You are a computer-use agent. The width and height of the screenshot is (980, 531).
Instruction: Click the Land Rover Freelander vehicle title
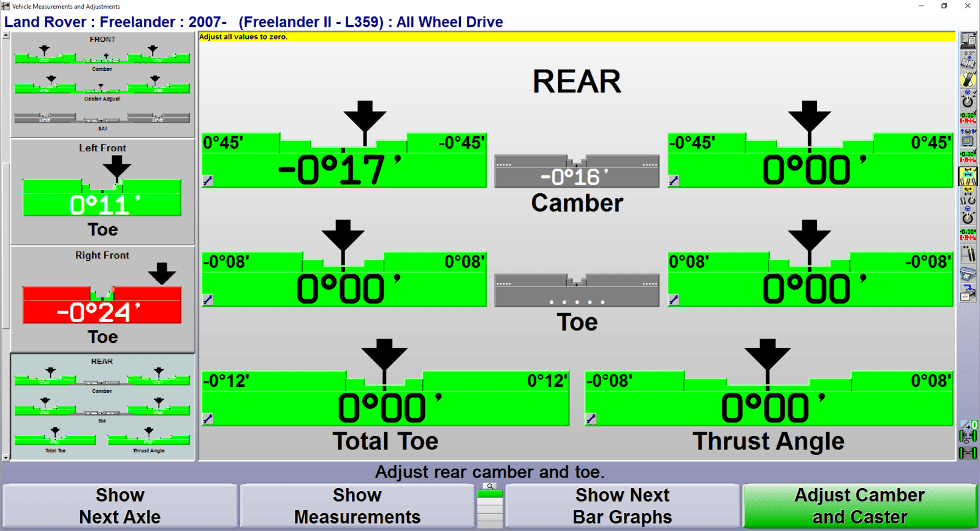click(x=254, y=22)
